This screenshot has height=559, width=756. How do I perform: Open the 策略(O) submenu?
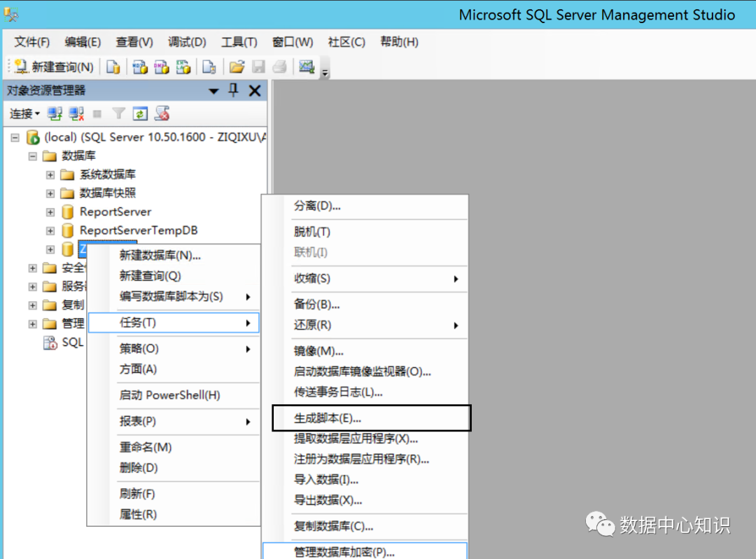tap(174, 349)
